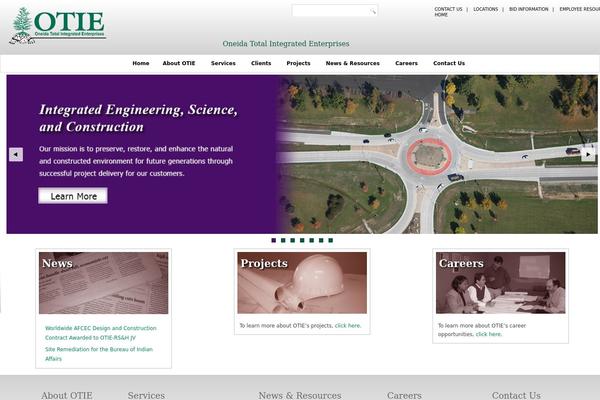The width and height of the screenshot is (600, 400).
Task: Go to previous slide with left arrow
Action: [16, 155]
